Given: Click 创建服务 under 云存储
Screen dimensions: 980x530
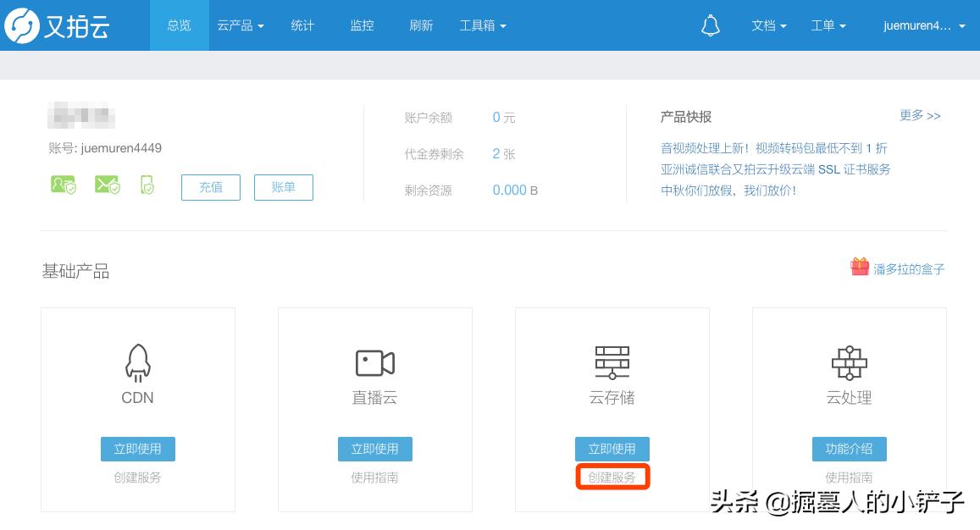Looking at the screenshot, I should 612,476.
